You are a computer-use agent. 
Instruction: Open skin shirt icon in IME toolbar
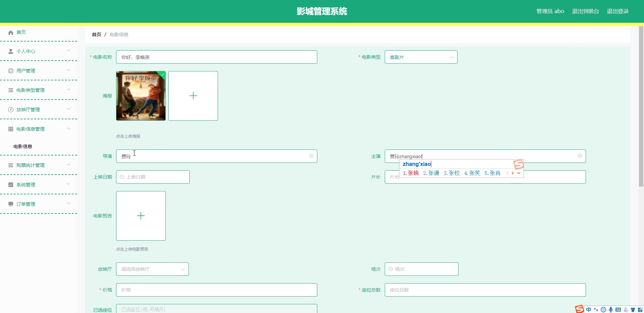coord(633,310)
